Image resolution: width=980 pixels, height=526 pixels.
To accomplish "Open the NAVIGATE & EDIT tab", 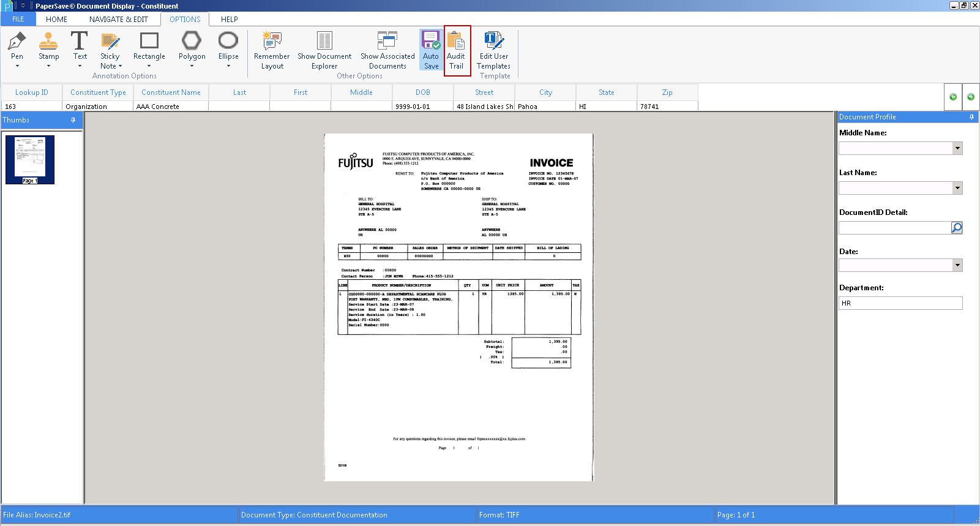I will [x=119, y=19].
